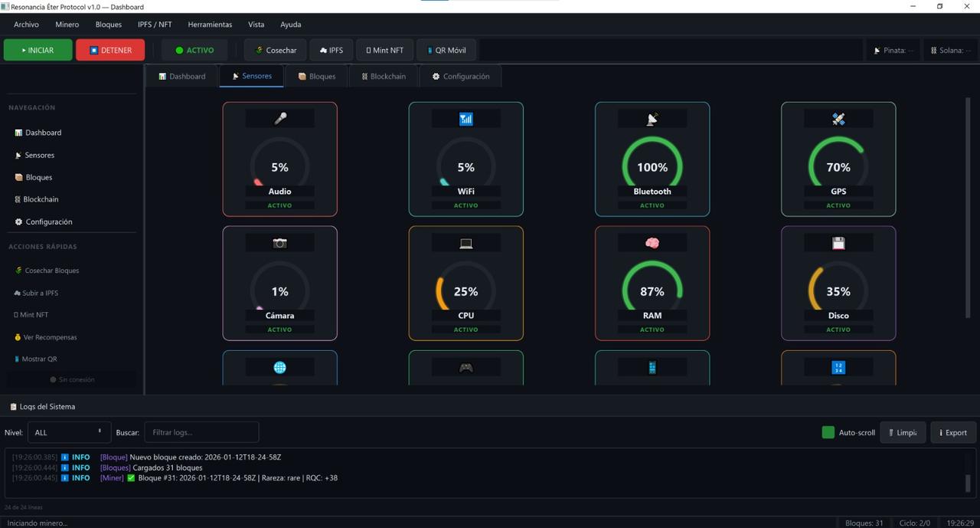The image size is (980, 528).
Task: Open the Minero menu
Action: (x=67, y=25)
